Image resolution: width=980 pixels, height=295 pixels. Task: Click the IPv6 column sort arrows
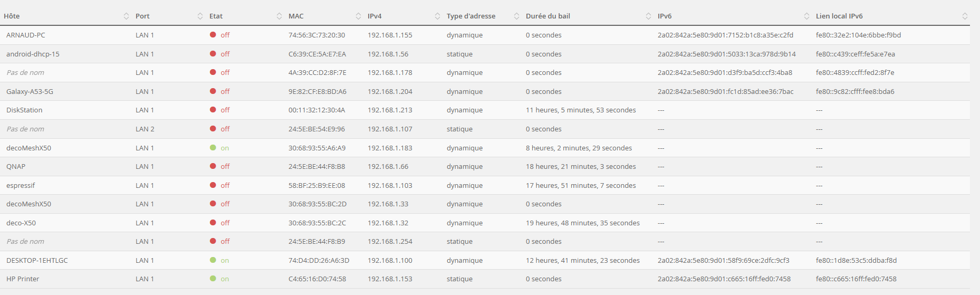click(806, 16)
